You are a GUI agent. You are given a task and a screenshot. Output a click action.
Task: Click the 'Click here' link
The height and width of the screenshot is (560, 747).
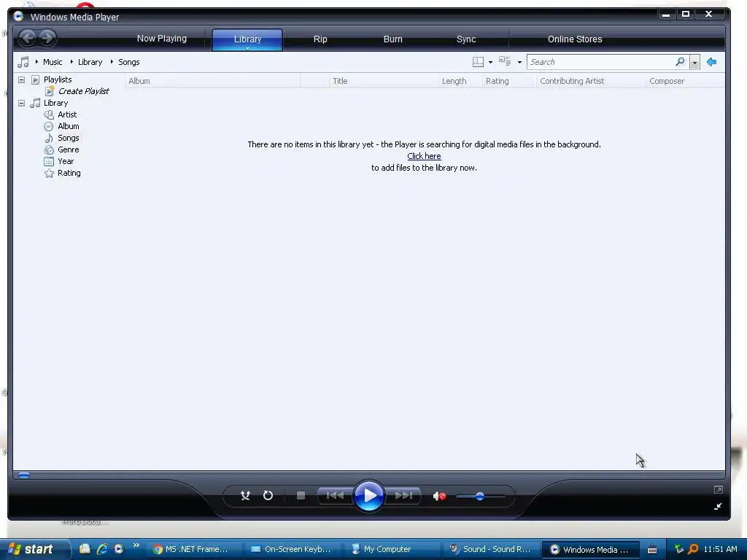pos(424,156)
